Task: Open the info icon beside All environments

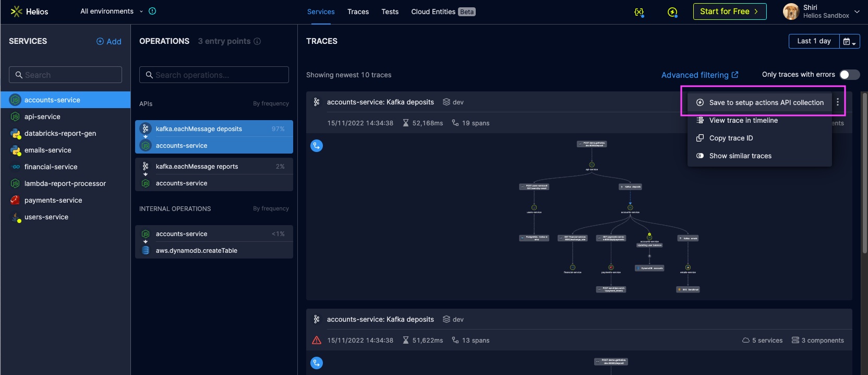Action: click(x=152, y=11)
